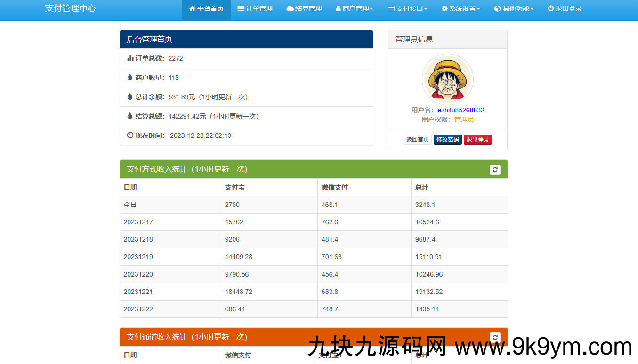
Task: Click the cube icon beside 其他功能
Action: coord(497,8)
